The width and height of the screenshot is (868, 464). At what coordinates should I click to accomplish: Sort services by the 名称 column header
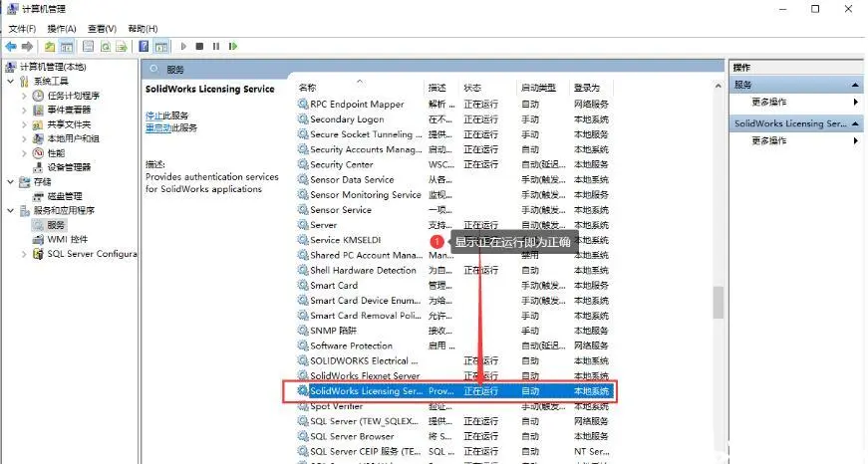(x=360, y=88)
